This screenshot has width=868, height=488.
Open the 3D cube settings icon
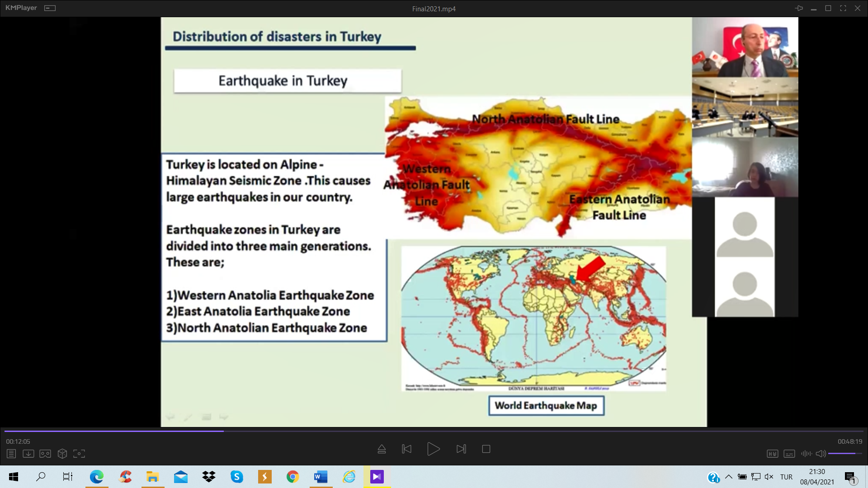pyautogui.click(x=62, y=454)
